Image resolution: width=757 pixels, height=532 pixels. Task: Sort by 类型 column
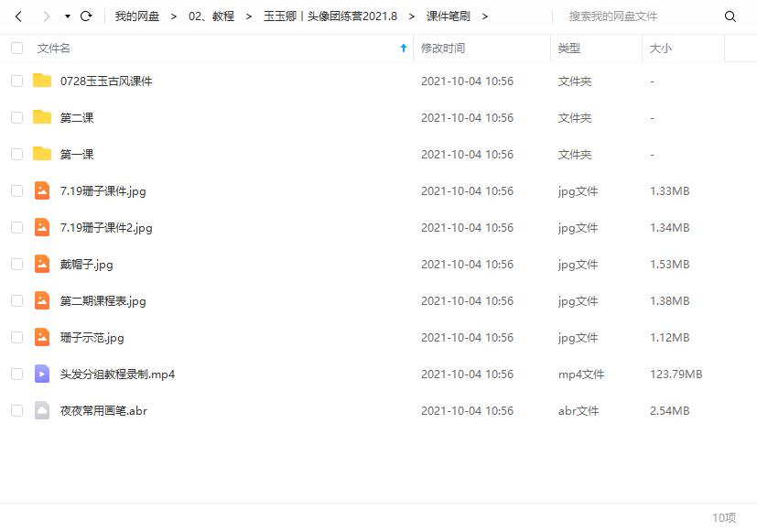pyautogui.click(x=568, y=49)
